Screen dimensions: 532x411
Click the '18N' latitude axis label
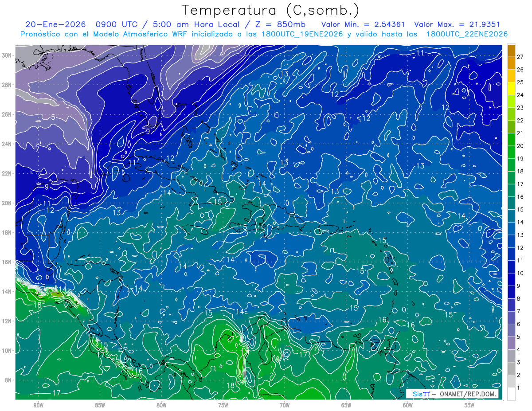(x=6, y=232)
